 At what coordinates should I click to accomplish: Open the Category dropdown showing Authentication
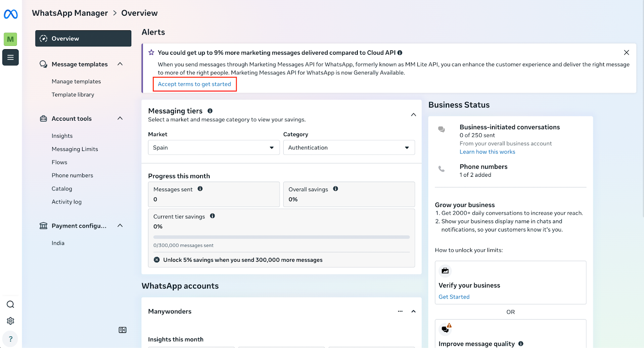point(349,147)
